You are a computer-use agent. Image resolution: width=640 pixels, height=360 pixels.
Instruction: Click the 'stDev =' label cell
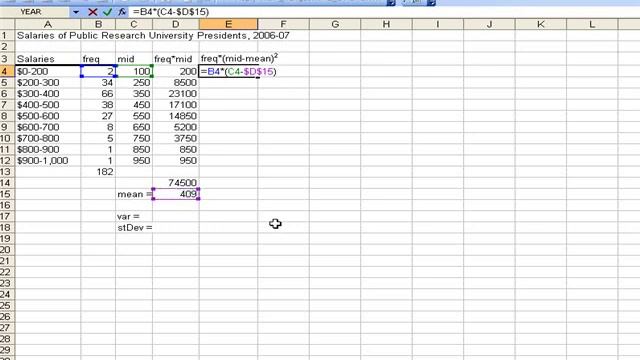point(134,227)
